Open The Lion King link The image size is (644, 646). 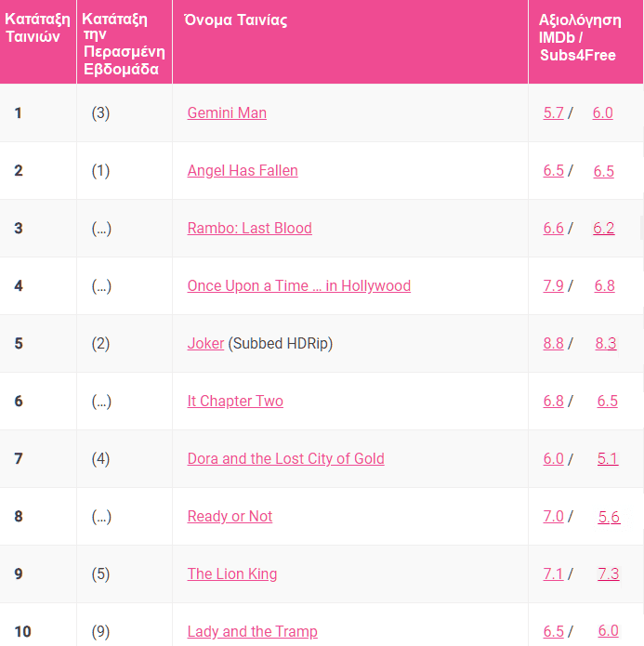(232, 573)
